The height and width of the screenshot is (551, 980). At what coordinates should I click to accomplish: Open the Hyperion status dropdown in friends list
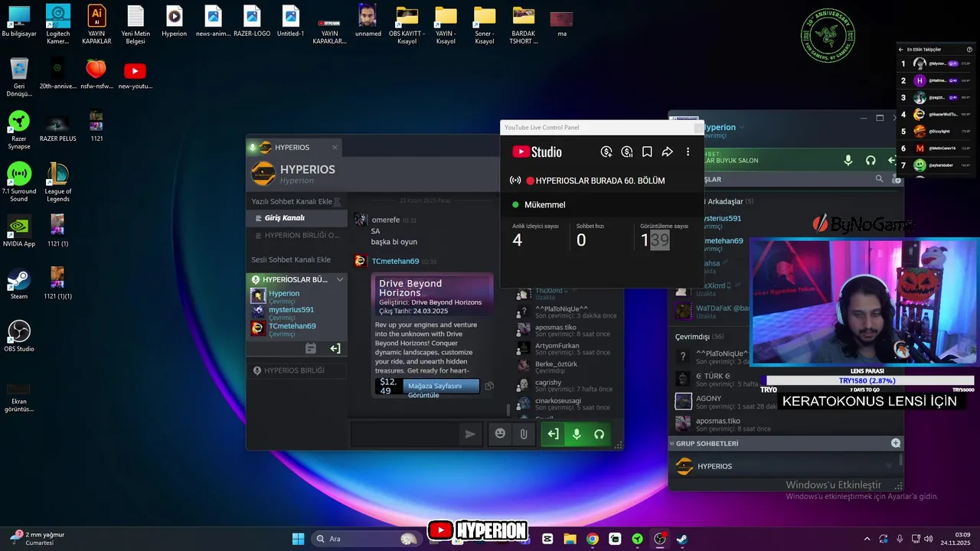[x=742, y=127]
